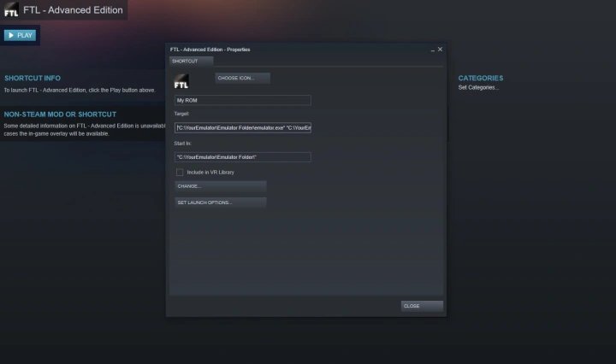
Task: Click the CHANGE... button
Action: pyautogui.click(x=221, y=186)
